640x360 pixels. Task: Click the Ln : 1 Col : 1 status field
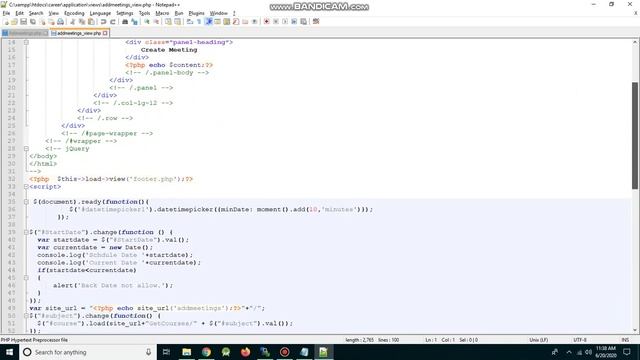[x=440, y=340]
